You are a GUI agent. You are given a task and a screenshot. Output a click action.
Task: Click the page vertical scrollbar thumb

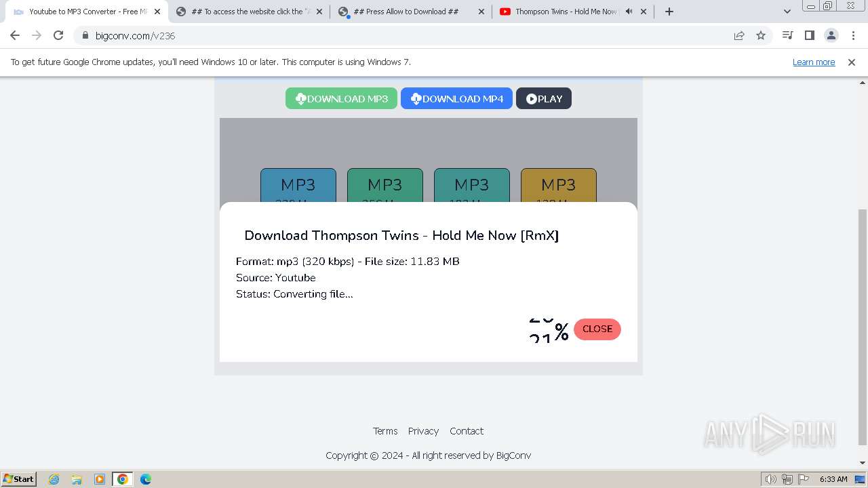[x=863, y=327]
